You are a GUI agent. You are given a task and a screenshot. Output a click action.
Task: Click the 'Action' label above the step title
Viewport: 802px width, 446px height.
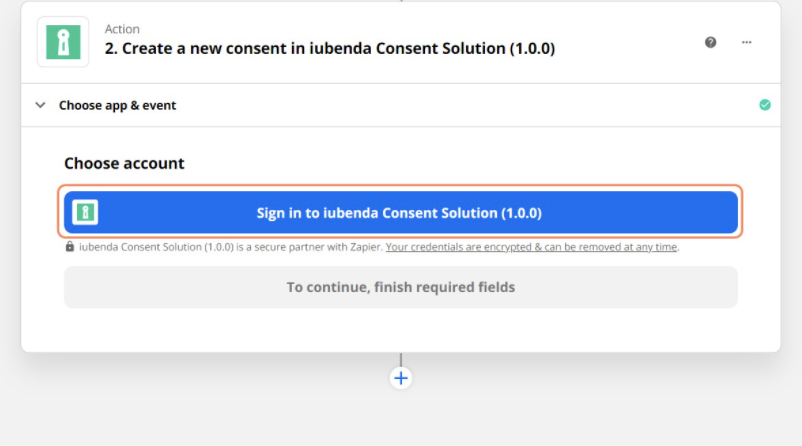pyautogui.click(x=122, y=29)
